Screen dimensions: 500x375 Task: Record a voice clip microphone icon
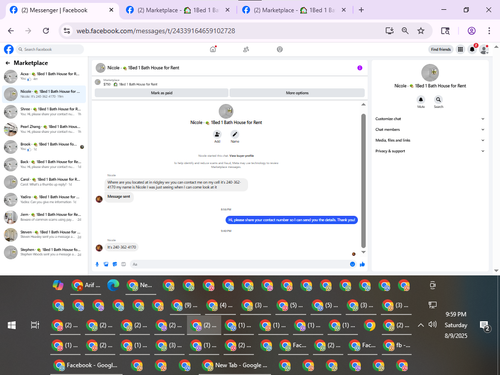(x=97, y=264)
